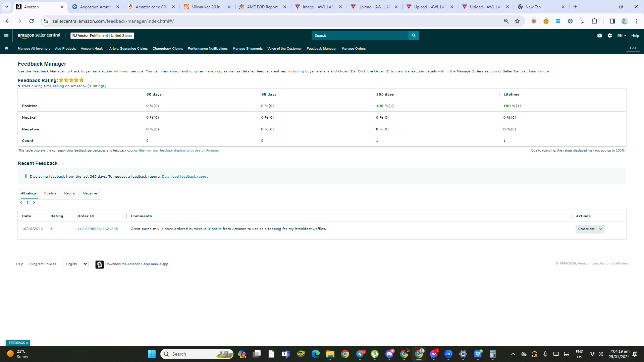Click the Help link in the footer
The image size is (644, 362).
coord(20,264)
